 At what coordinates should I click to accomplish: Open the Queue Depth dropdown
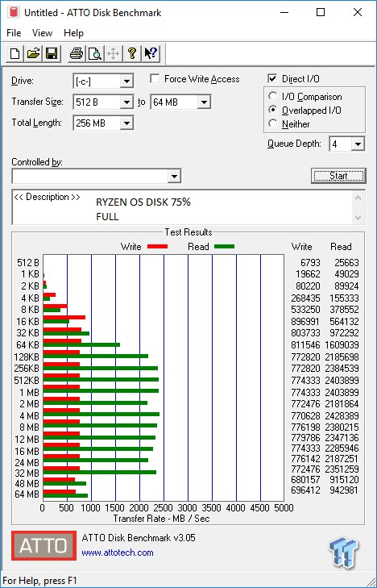[x=358, y=144]
